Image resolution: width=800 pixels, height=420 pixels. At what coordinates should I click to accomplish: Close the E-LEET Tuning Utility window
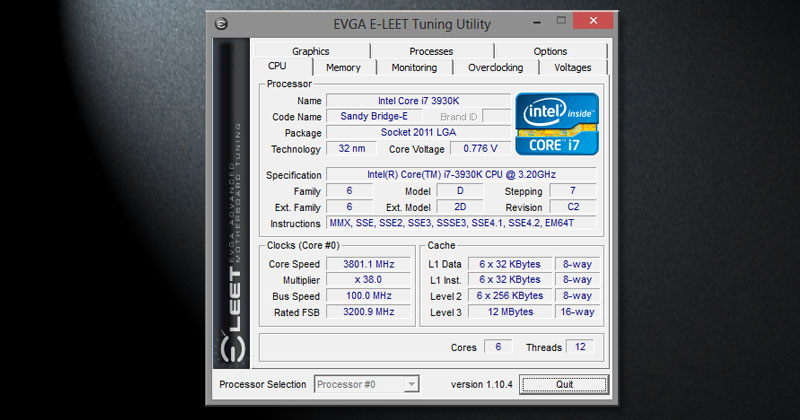click(593, 20)
